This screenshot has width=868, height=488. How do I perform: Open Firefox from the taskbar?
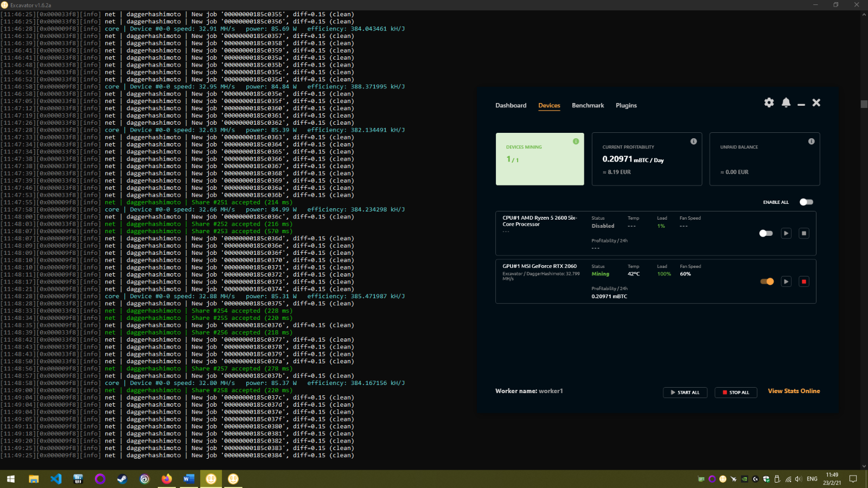167,479
